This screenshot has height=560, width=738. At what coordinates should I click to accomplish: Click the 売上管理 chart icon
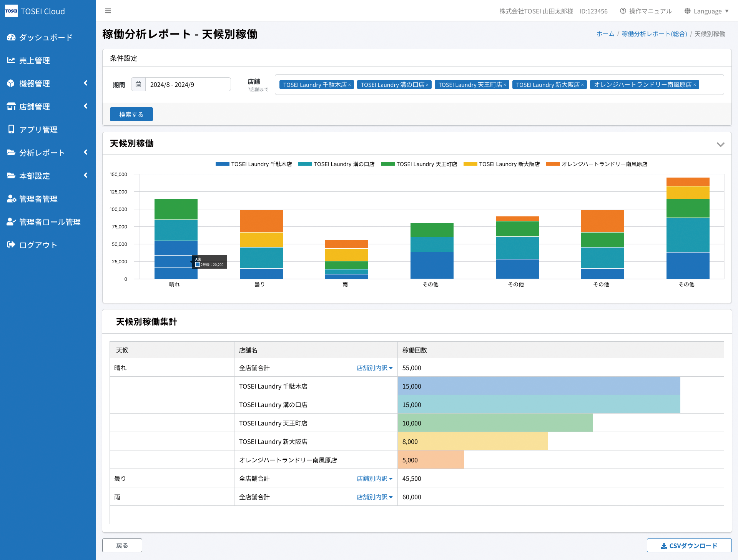11,60
